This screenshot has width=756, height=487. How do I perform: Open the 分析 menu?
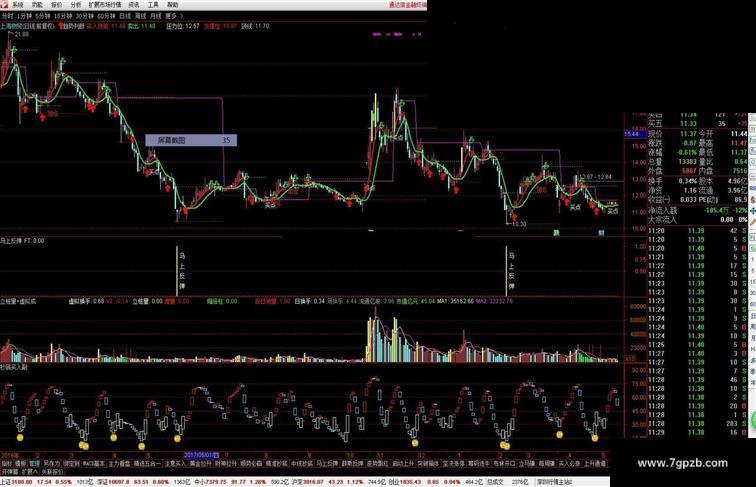pyautogui.click(x=76, y=5)
